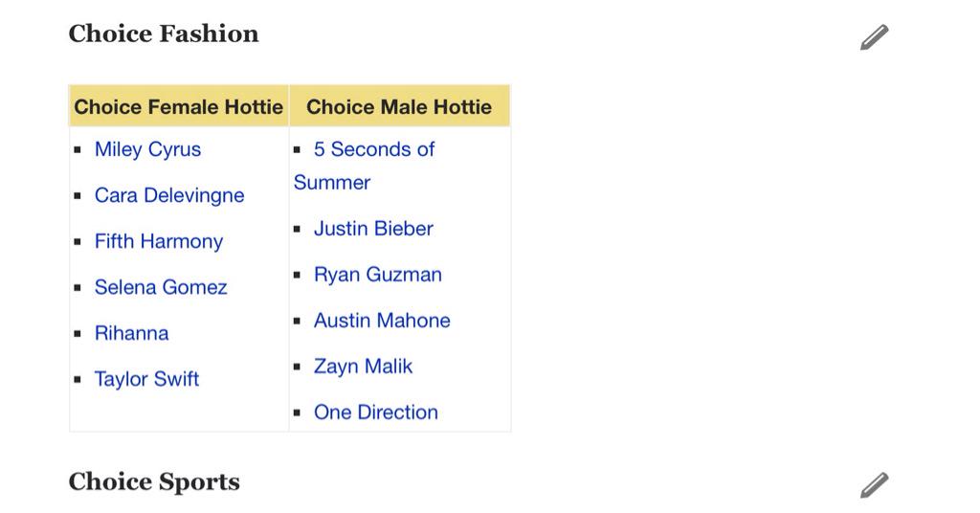The width and height of the screenshot is (980, 513).
Task: Open the Cara Delevingne link
Action: click(x=169, y=195)
